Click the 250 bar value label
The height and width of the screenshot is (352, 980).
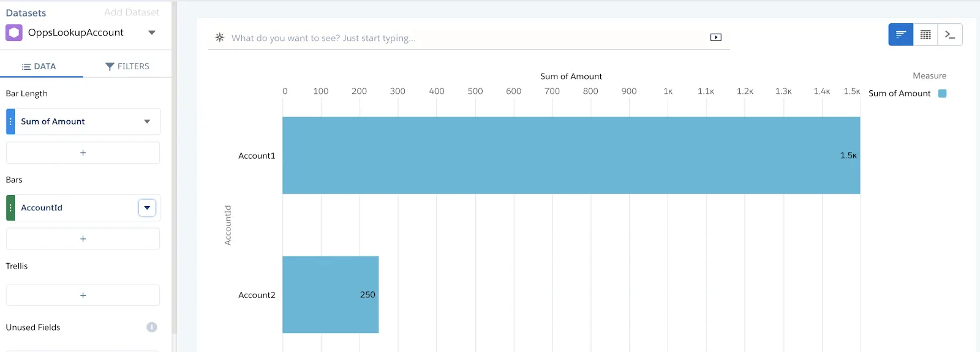pyautogui.click(x=367, y=294)
